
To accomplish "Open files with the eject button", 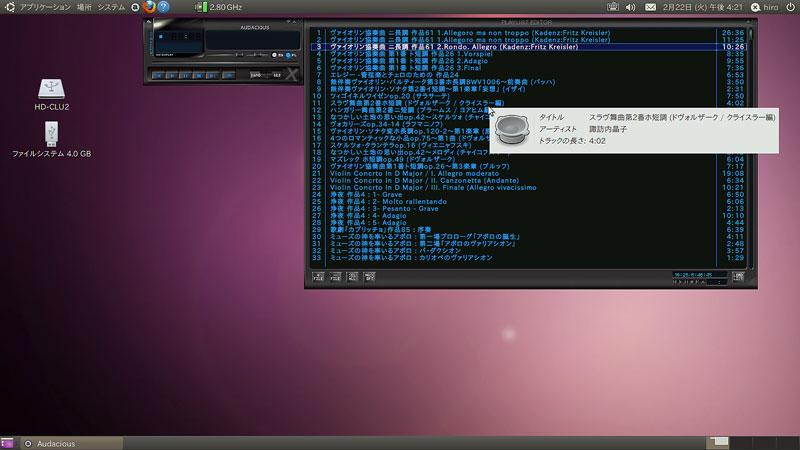I will [229, 76].
